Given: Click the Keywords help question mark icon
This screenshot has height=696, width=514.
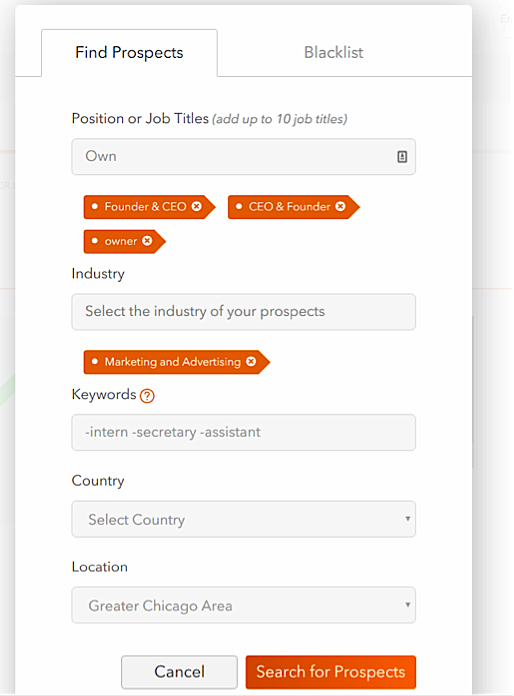Looking at the screenshot, I should (147, 395).
